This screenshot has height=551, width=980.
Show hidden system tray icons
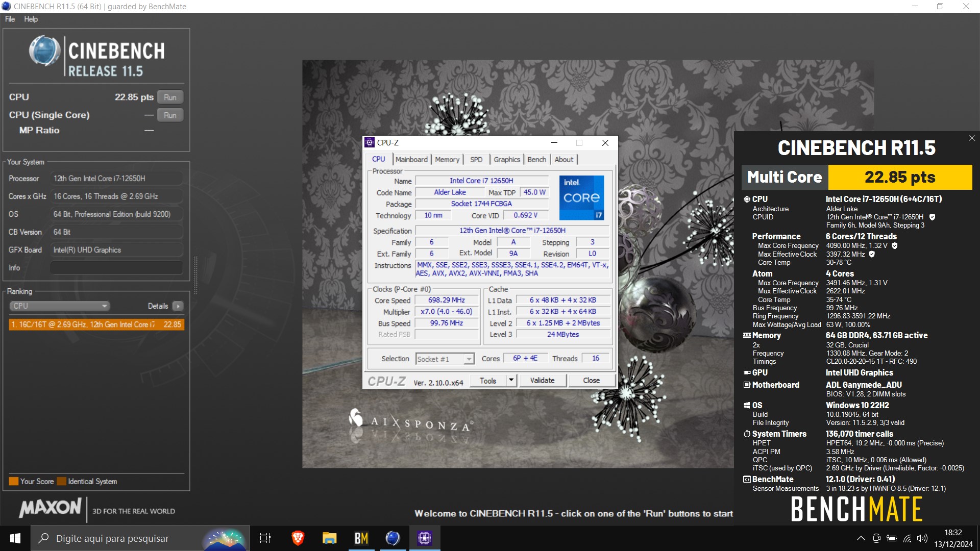861,538
